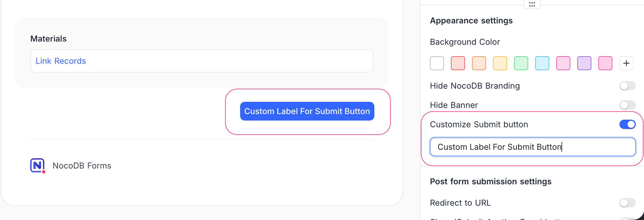Screen dimensions: 644x220
Task: Choose the cyan background color swatch
Action: tap(542, 63)
